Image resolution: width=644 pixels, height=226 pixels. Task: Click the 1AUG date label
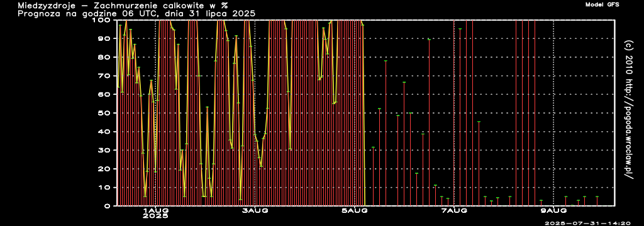(x=155, y=211)
